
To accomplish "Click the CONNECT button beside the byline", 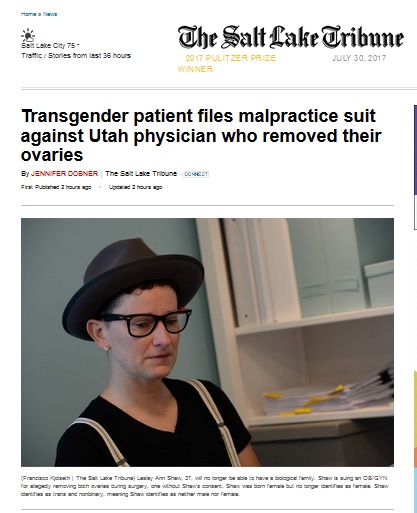I will tap(196, 174).
